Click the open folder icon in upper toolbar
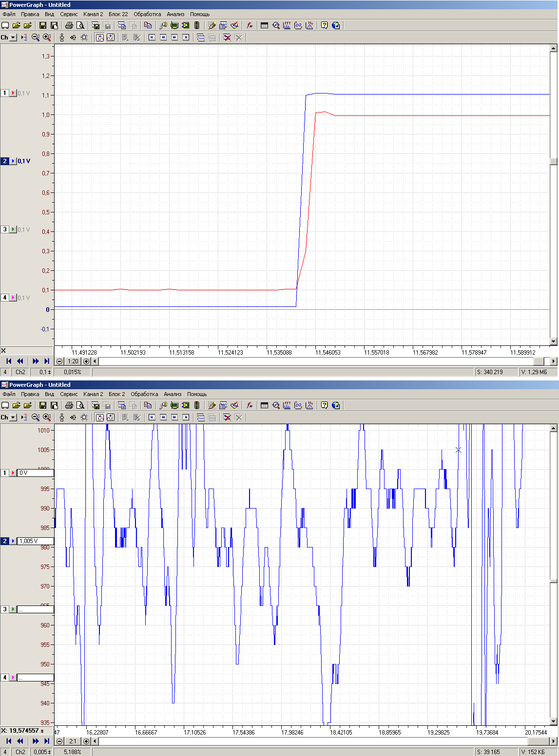 pyautogui.click(x=16, y=25)
